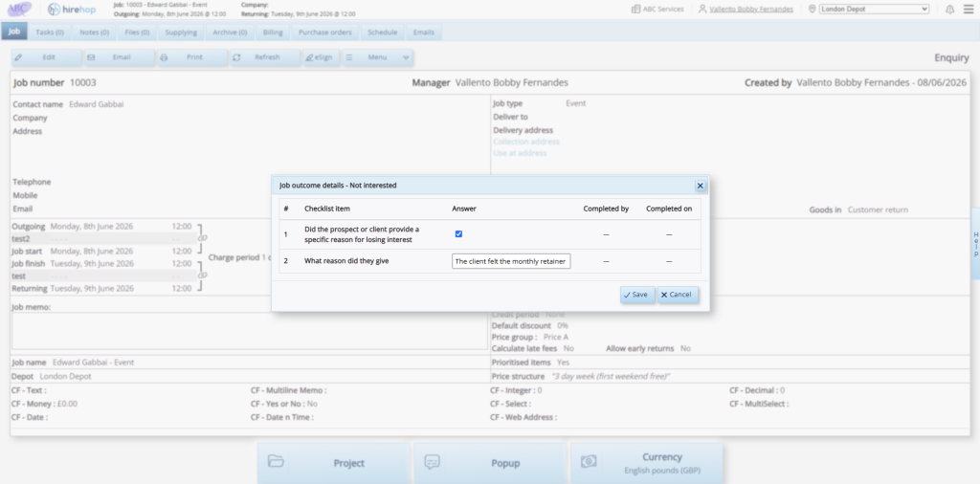Screen dimensions: 980x484
Task: Click the Currency English pounds button
Action: (x=646, y=463)
